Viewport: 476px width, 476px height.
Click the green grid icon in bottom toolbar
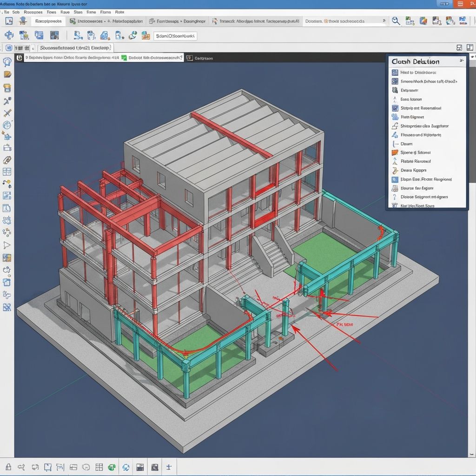112,467
